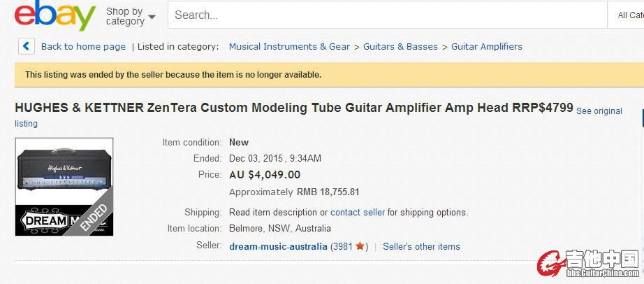This screenshot has height=284, width=644.
Task: Click the AU $4,049.00 price
Action: coord(265,175)
